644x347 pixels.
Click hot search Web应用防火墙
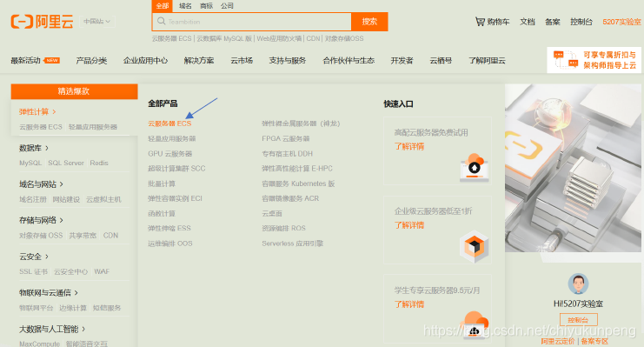tap(279, 38)
